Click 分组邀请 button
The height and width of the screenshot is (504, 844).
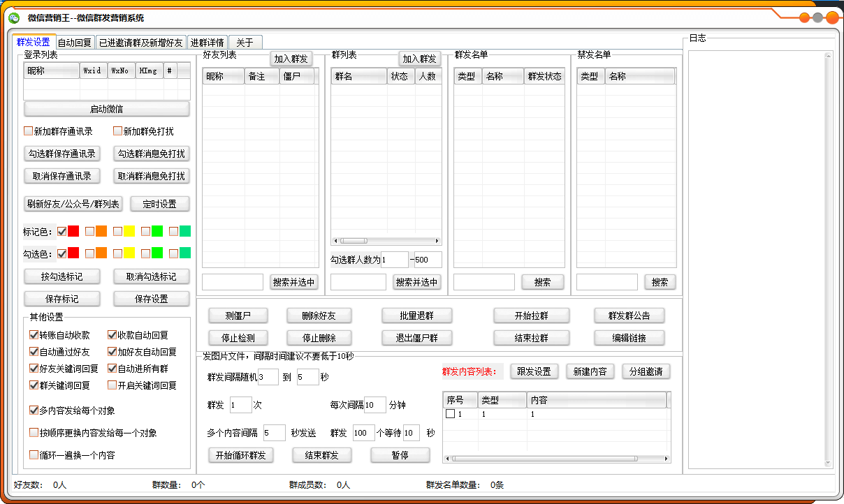[646, 371]
